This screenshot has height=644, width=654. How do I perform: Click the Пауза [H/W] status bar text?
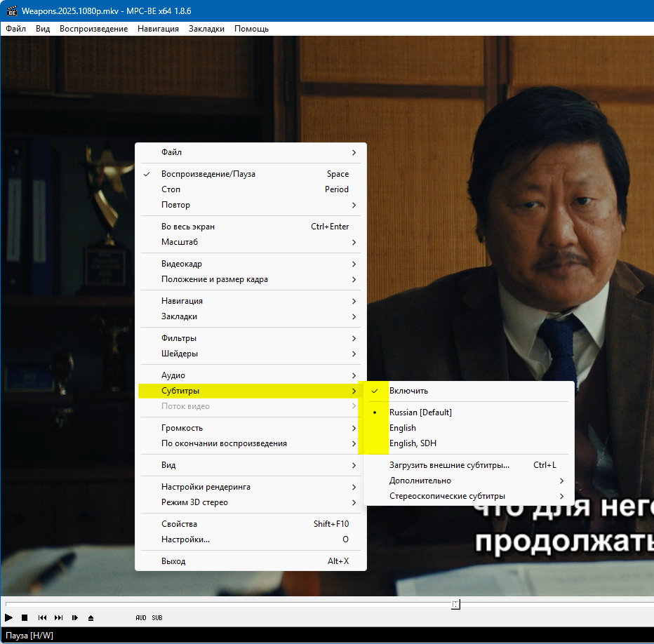[x=29, y=636]
